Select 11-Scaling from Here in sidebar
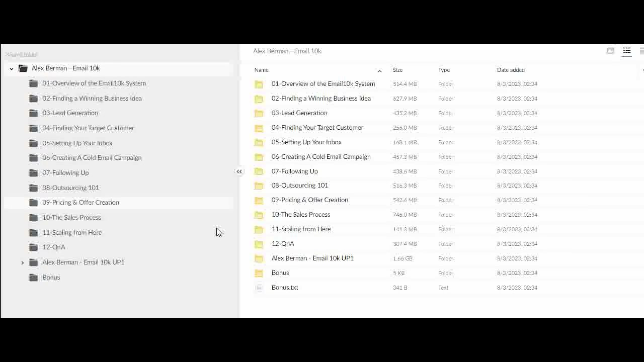The image size is (644, 362). point(72,233)
